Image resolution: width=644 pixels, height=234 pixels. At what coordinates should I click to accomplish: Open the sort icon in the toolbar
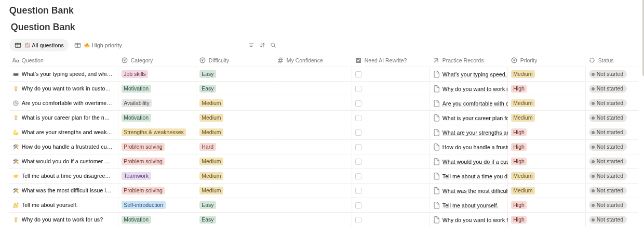(x=262, y=45)
